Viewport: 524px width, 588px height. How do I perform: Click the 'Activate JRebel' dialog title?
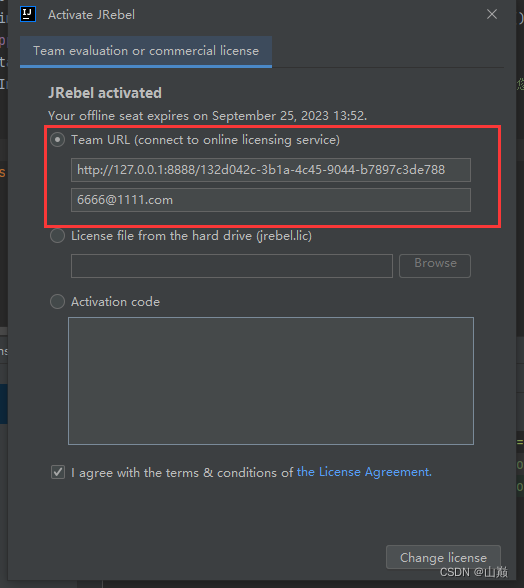point(91,15)
